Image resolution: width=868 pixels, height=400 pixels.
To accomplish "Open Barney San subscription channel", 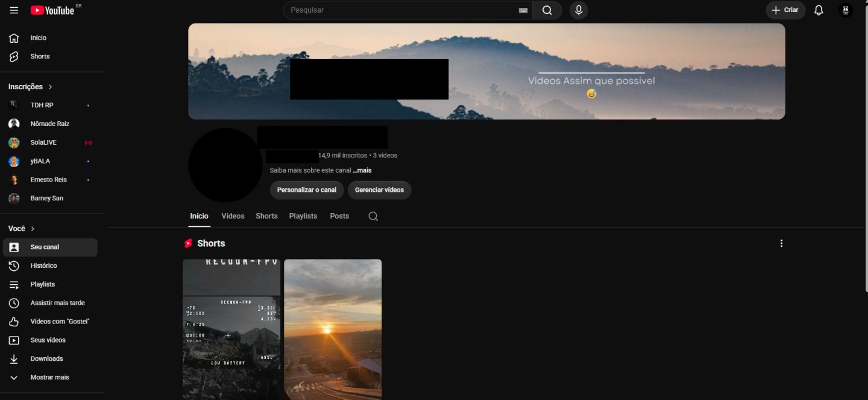I will coord(50,198).
